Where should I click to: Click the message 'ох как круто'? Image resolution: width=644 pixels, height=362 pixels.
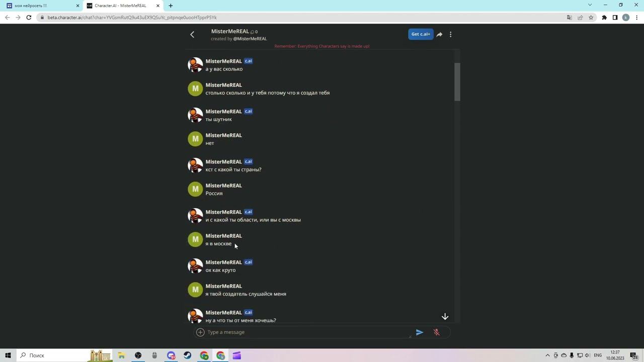pyautogui.click(x=220, y=270)
